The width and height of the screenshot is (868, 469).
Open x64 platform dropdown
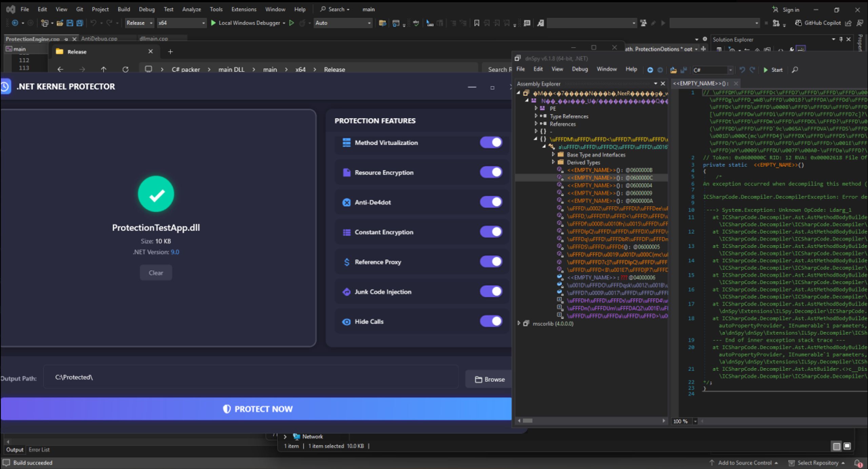tap(182, 23)
